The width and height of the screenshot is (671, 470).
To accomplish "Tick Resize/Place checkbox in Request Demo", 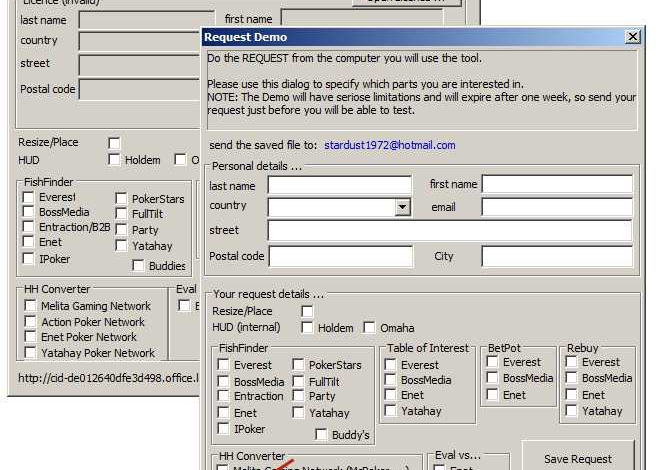I will (307, 311).
